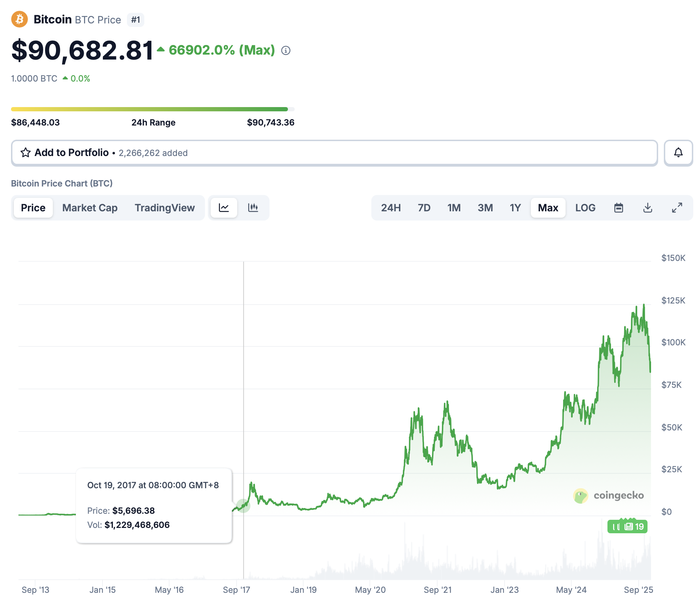This screenshot has width=700, height=607.
Task: Switch to the TradingView tab
Action: [x=165, y=208]
